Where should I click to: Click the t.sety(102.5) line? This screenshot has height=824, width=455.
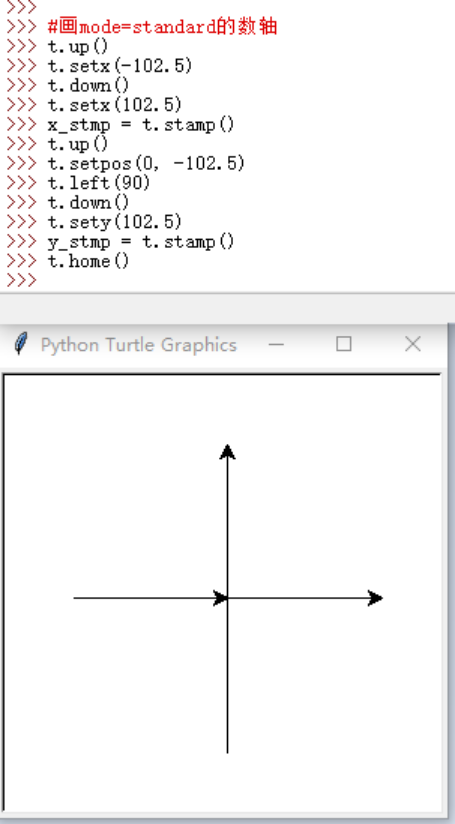tap(115, 222)
